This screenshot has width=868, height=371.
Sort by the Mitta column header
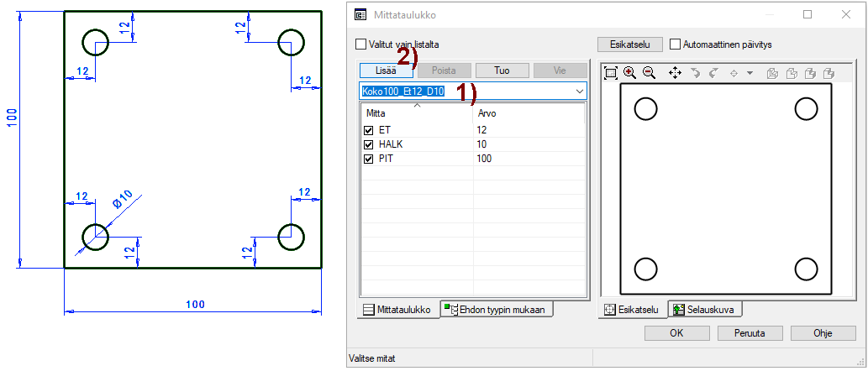(417, 112)
